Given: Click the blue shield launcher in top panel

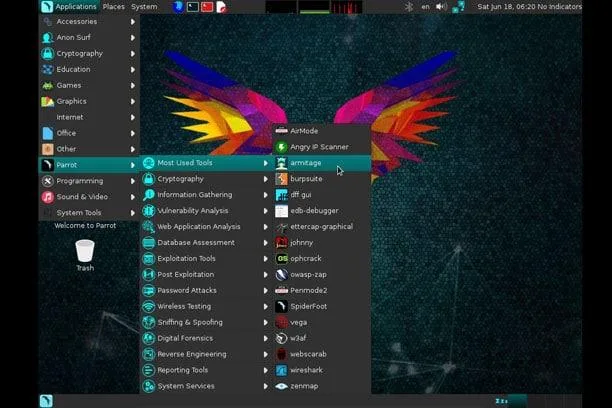Looking at the screenshot, I should pos(178,7).
